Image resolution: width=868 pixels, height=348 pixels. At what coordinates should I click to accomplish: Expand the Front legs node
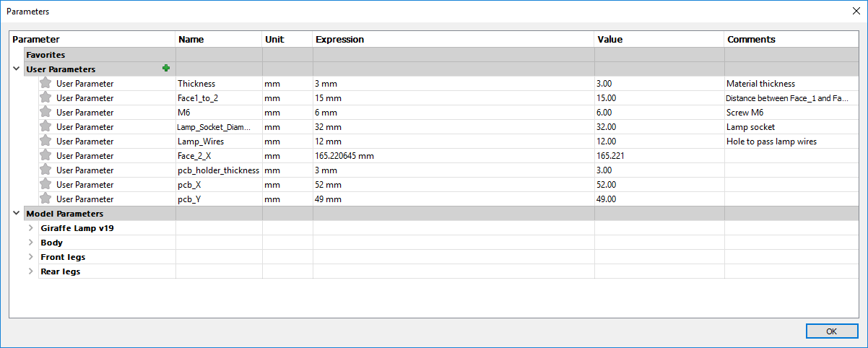pos(31,257)
